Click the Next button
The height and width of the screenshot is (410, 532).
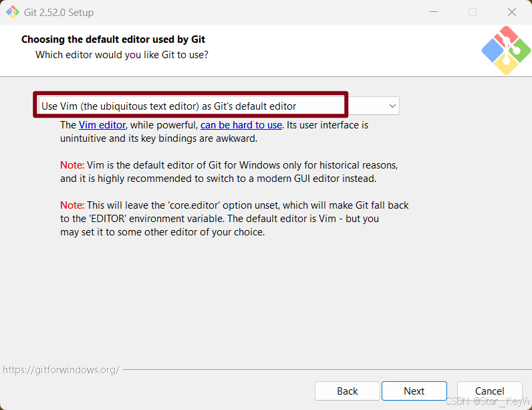pyautogui.click(x=414, y=391)
